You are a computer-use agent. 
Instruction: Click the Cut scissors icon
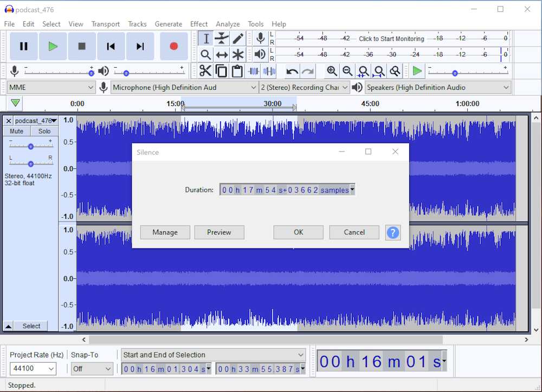pyautogui.click(x=205, y=71)
